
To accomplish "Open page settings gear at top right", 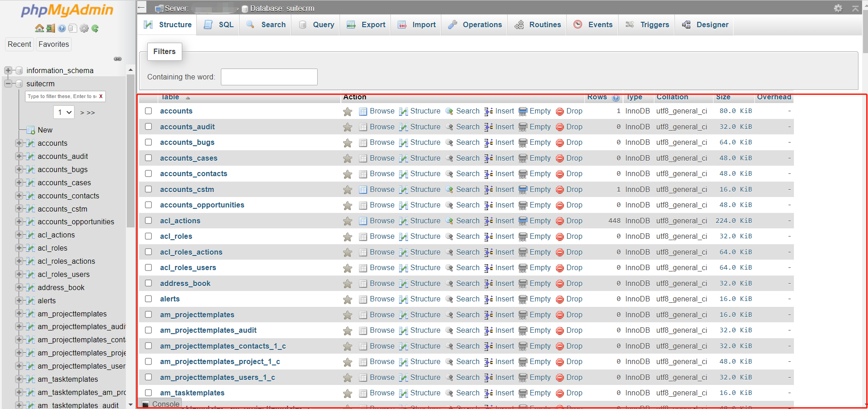I will point(838,8).
